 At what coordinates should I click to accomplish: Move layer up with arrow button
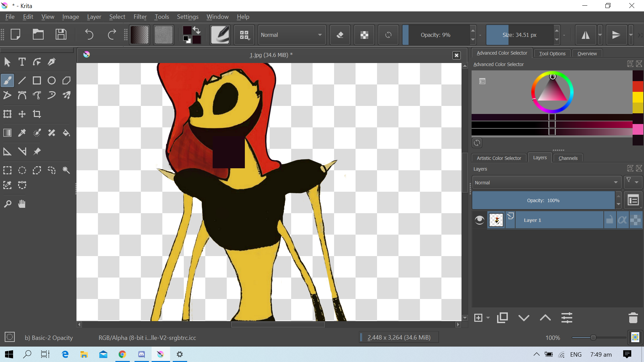(x=545, y=318)
